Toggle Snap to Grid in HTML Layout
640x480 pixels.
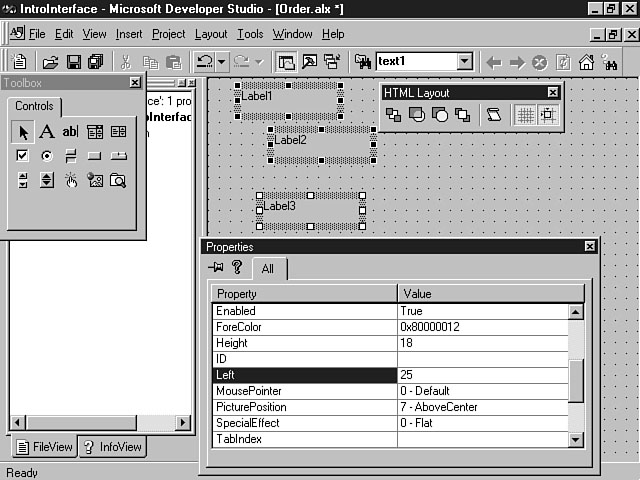(547, 115)
